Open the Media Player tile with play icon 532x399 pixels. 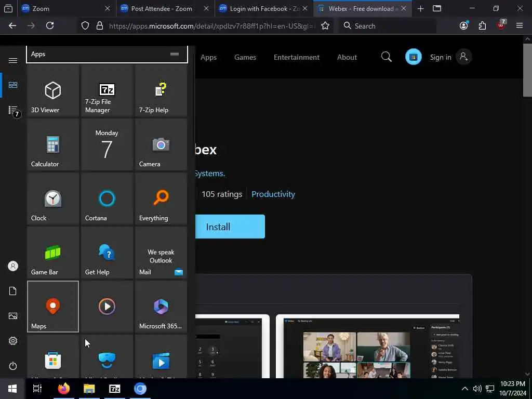[107, 307]
